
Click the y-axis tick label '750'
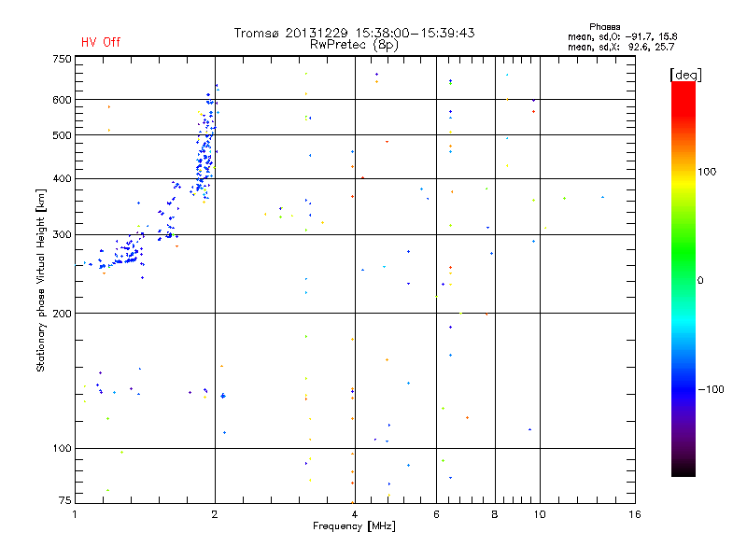point(62,59)
